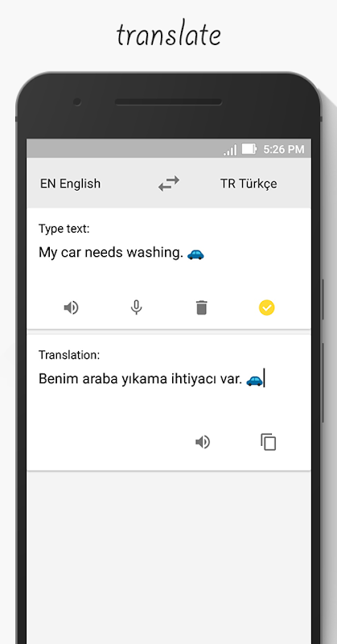Open the EN English source language selector
The image size is (337, 644).
tap(70, 184)
